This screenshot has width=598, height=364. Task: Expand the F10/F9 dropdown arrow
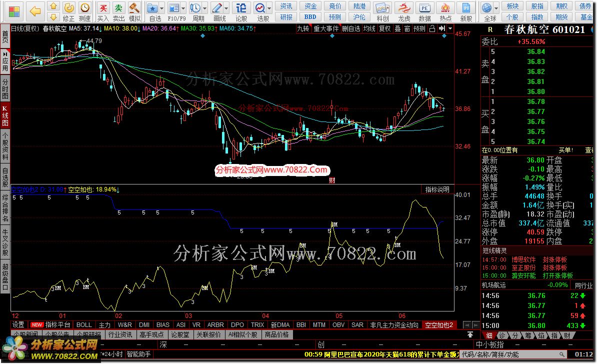(183, 8)
